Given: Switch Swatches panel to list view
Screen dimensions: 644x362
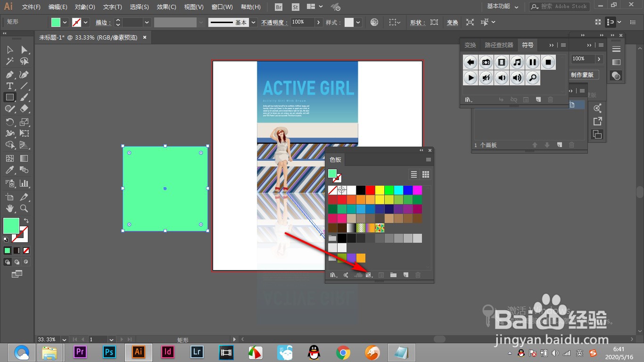Looking at the screenshot, I should [414, 174].
